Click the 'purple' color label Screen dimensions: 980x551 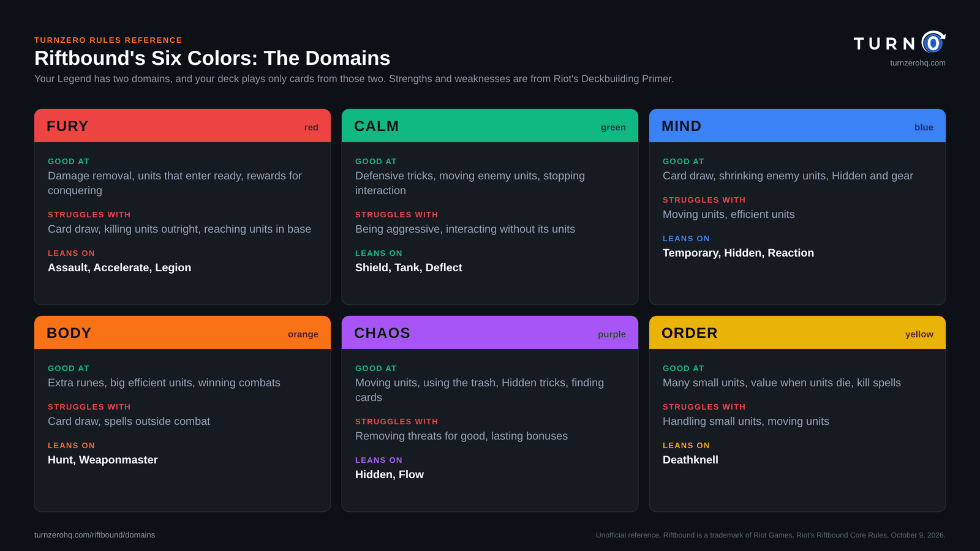click(612, 334)
